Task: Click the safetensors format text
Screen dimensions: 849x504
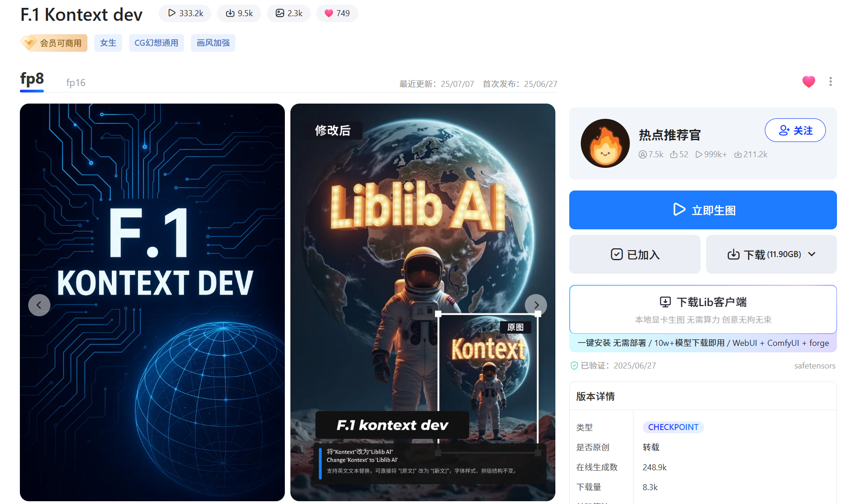Action: [815, 366]
